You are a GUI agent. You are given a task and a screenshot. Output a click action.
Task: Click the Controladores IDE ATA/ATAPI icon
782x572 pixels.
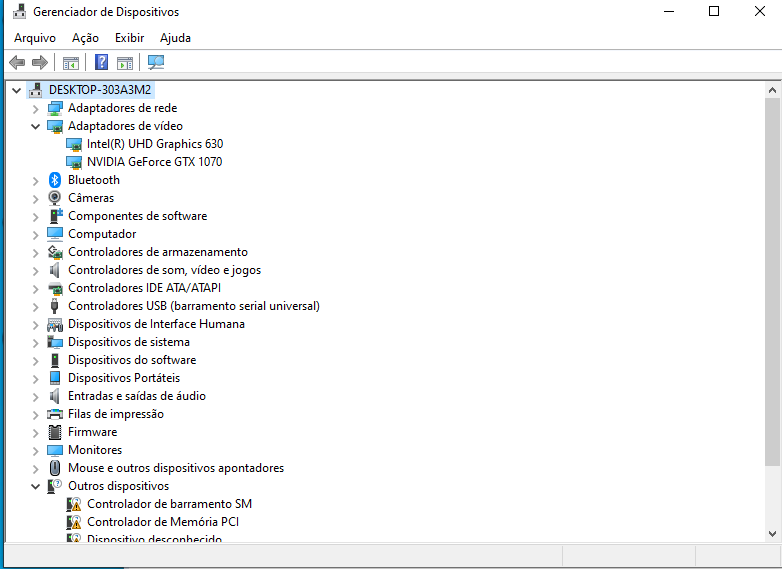[x=55, y=288]
